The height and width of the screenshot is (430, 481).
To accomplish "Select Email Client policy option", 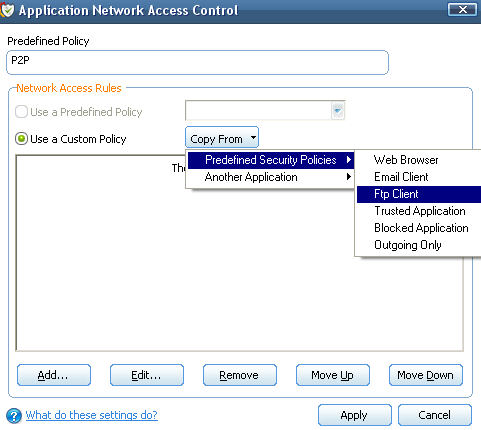I will tap(401, 177).
